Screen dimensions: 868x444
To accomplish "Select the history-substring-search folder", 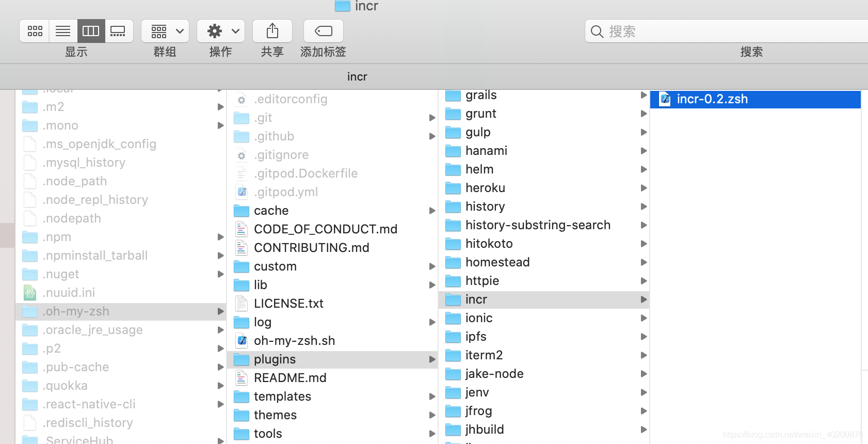I will tap(544, 225).
